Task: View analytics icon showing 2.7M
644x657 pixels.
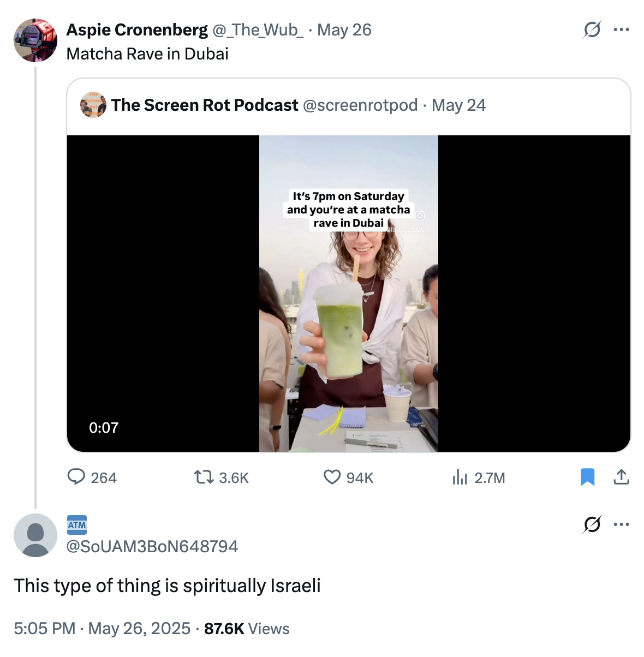Action: (460, 477)
